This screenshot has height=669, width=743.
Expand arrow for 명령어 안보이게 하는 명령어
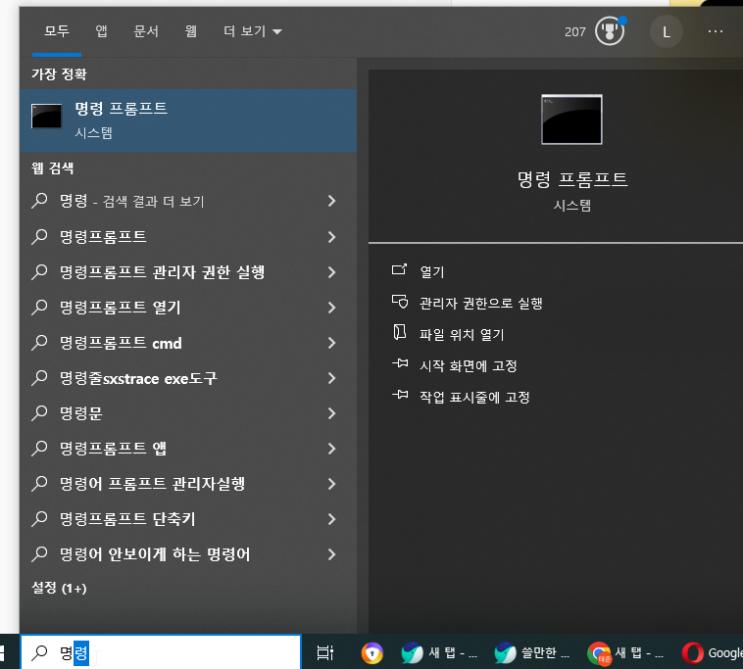click(332, 554)
